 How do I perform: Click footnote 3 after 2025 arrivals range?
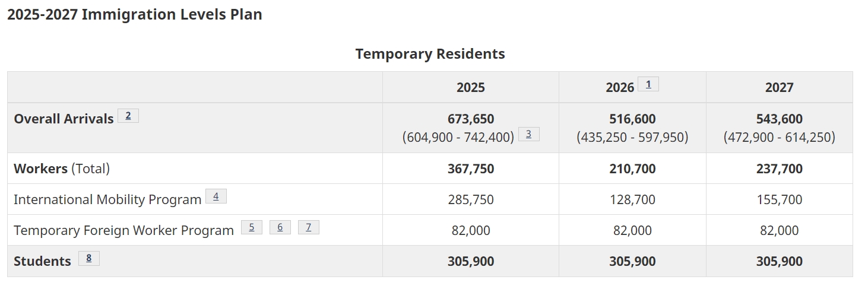528,134
